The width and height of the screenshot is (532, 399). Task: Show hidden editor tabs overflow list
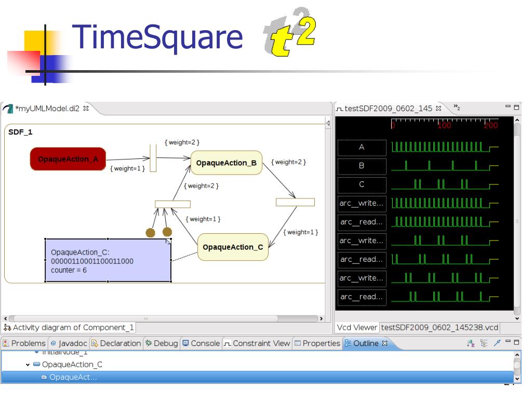click(457, 108)
